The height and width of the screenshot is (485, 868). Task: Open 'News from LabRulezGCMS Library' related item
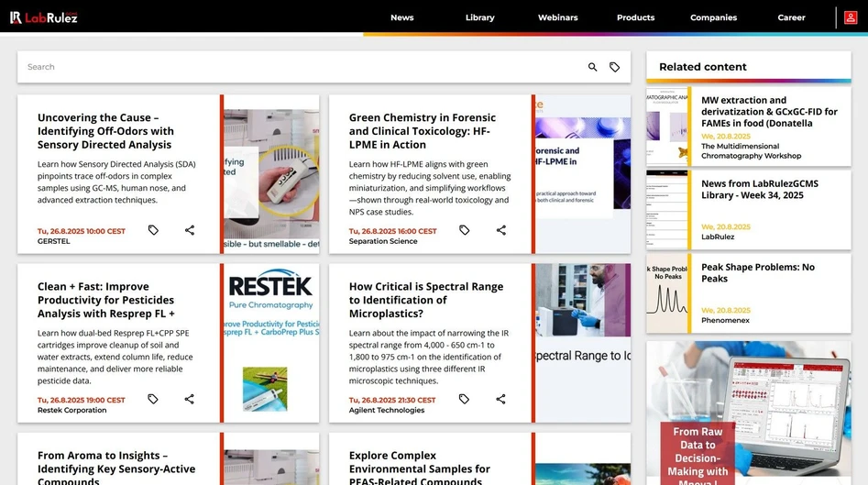pos(760,190)
